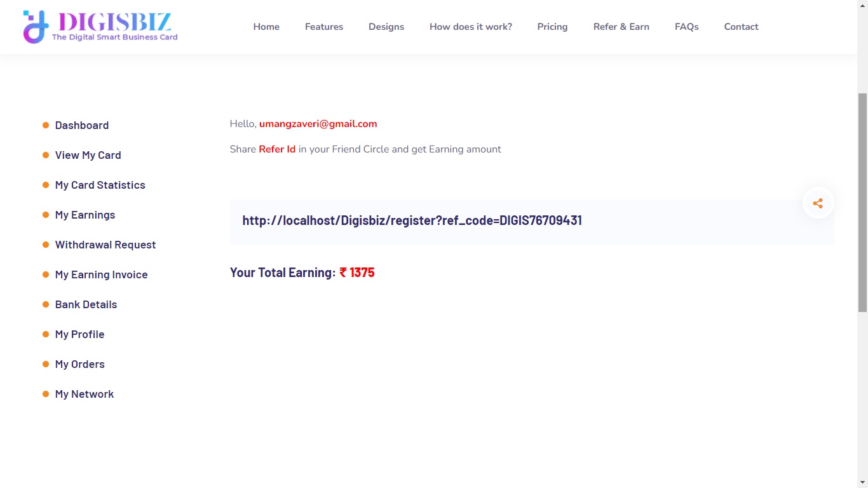Select 'How does it work?' menu item

coord(471,27)
